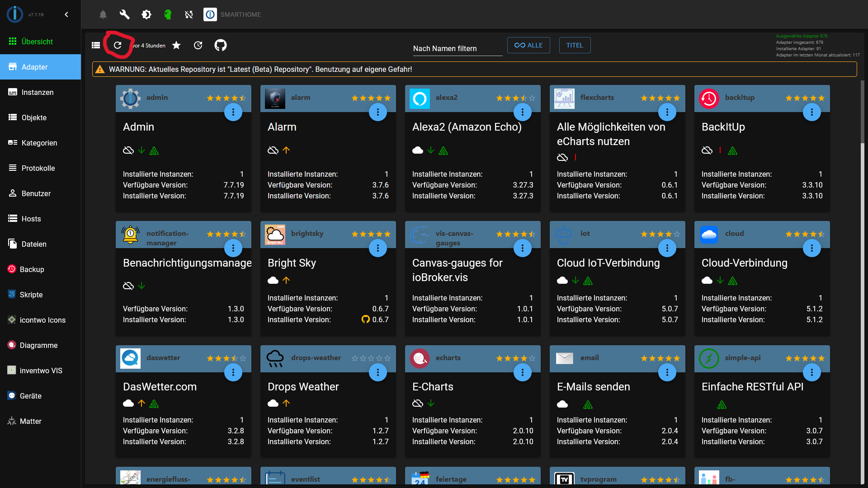Viewport: 868px width, 488px height.
Task: Install Bright Sky update from GitHub icon
Action: click(366, 319)
